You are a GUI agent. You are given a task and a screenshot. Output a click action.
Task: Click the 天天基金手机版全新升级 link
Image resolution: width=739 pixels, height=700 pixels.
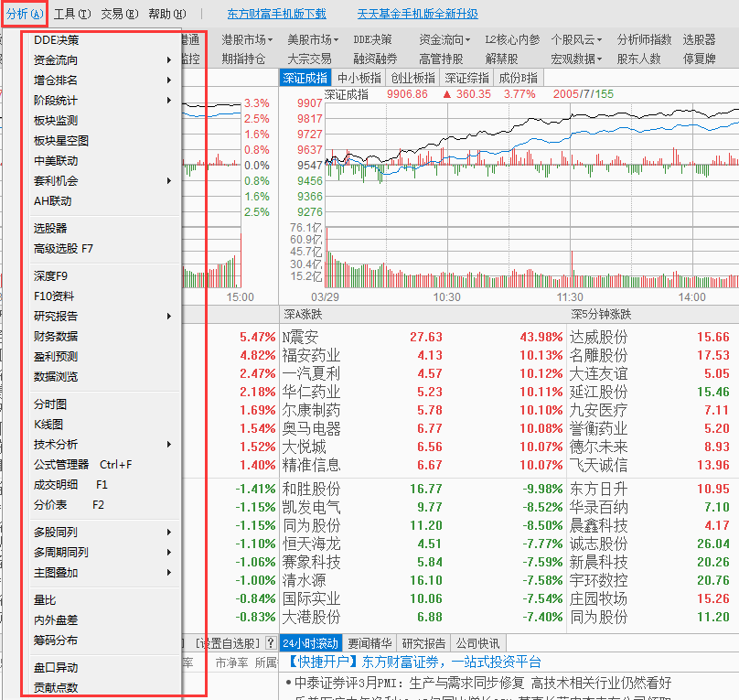pos(418,14)
